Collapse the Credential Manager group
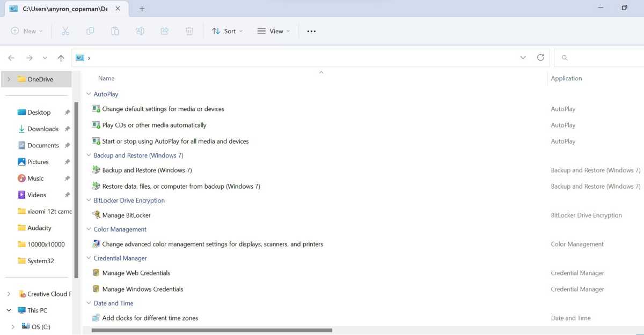 click(x=89, y=258)
